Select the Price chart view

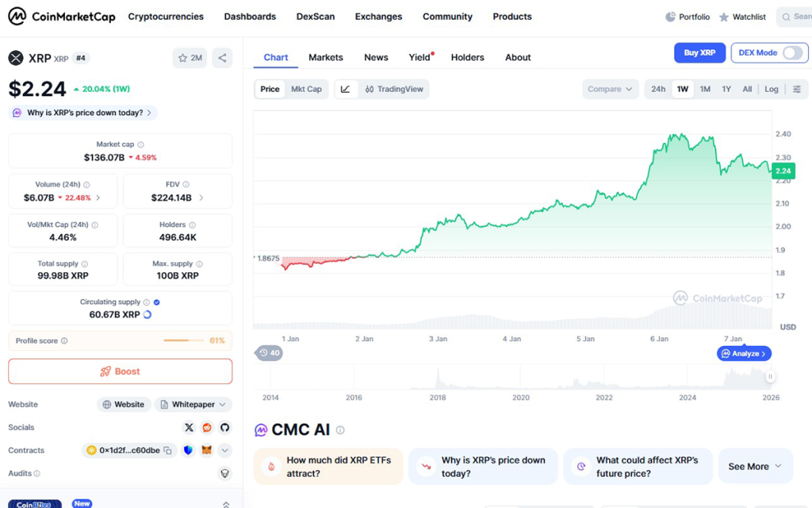click(x=270, y=89)
